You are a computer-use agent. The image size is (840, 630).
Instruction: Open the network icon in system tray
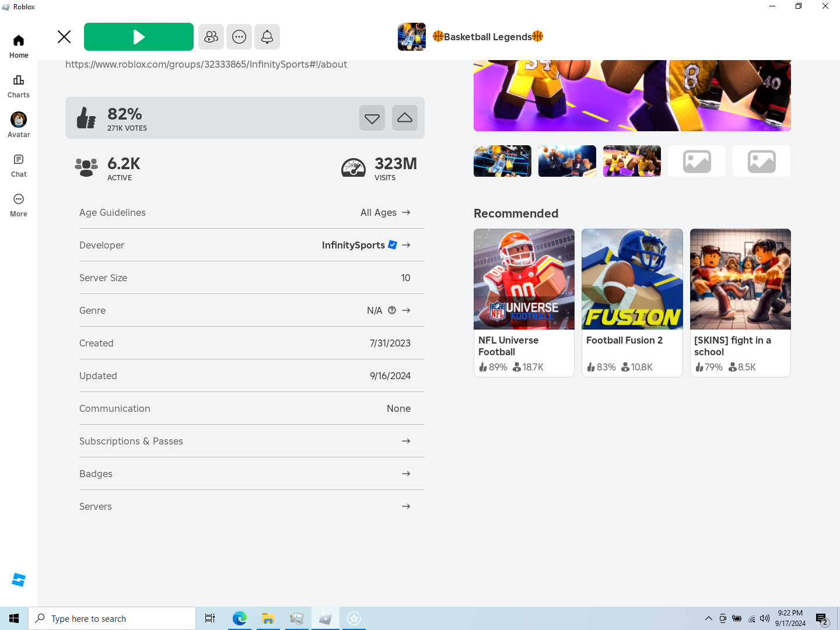pyautogui.click(x=751, y=618)
